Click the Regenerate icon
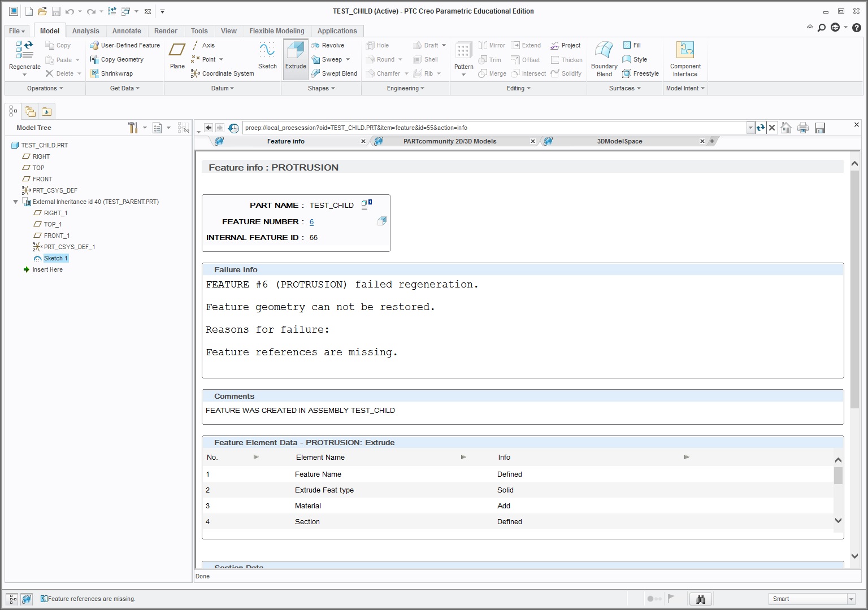868x610 pixels. coord(24,50)
